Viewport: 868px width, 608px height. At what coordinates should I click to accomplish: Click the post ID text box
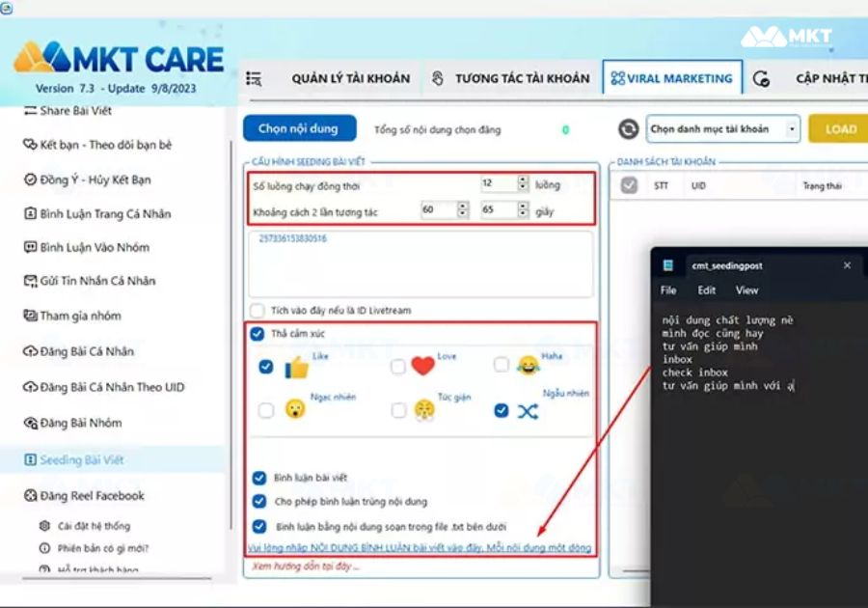tap(420, 263)
